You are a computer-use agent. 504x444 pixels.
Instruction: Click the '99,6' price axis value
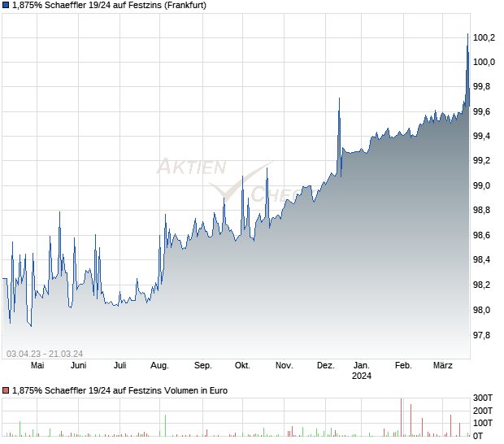481,111
